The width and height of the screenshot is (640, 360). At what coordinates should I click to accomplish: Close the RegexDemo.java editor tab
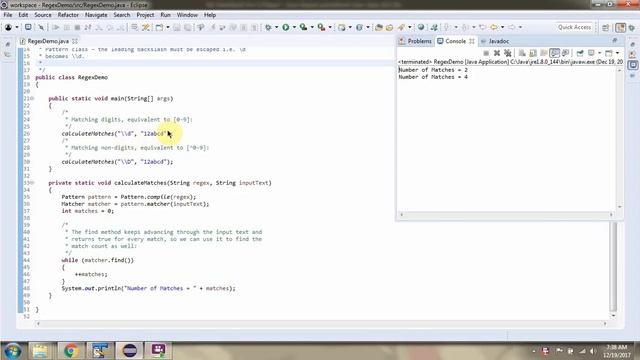click(75, 41)
